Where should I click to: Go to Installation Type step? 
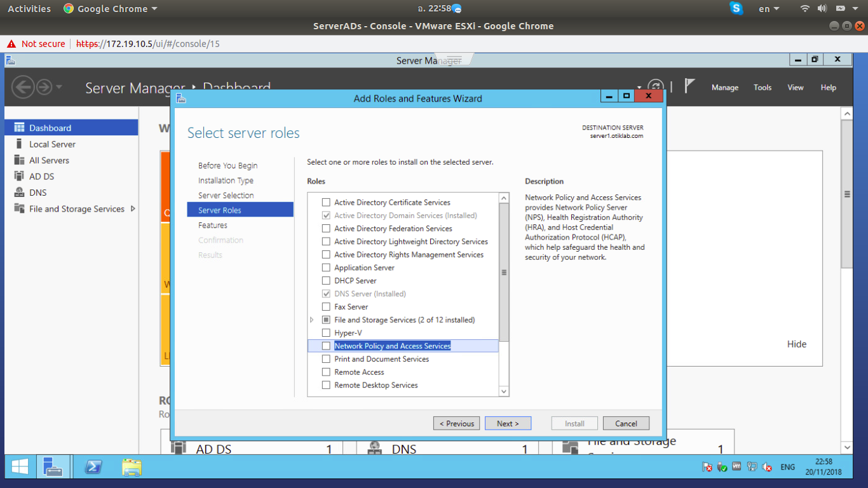tap(226, 180)
